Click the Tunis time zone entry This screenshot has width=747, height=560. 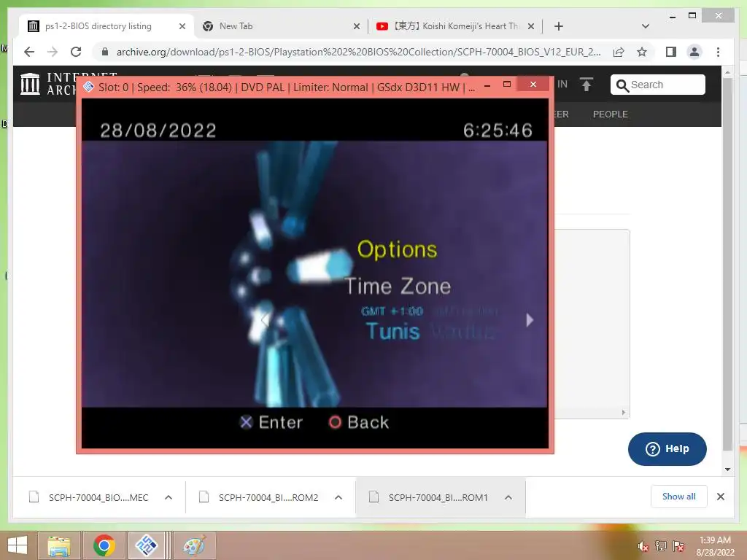coord(392,332)
